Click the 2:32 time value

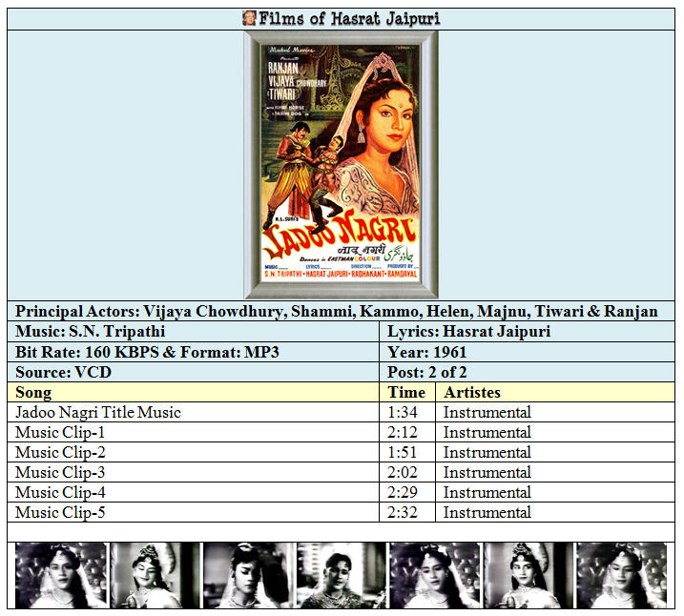pos(403,513)
